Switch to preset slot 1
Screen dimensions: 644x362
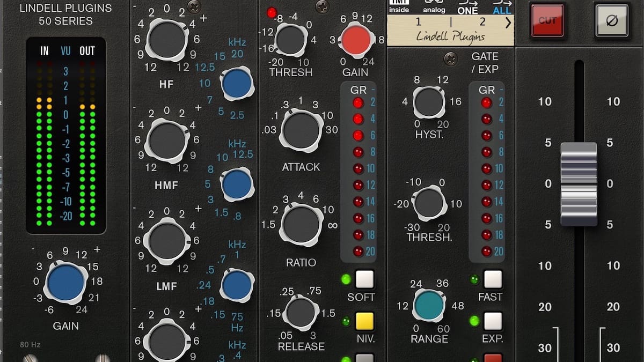point(418,21)
